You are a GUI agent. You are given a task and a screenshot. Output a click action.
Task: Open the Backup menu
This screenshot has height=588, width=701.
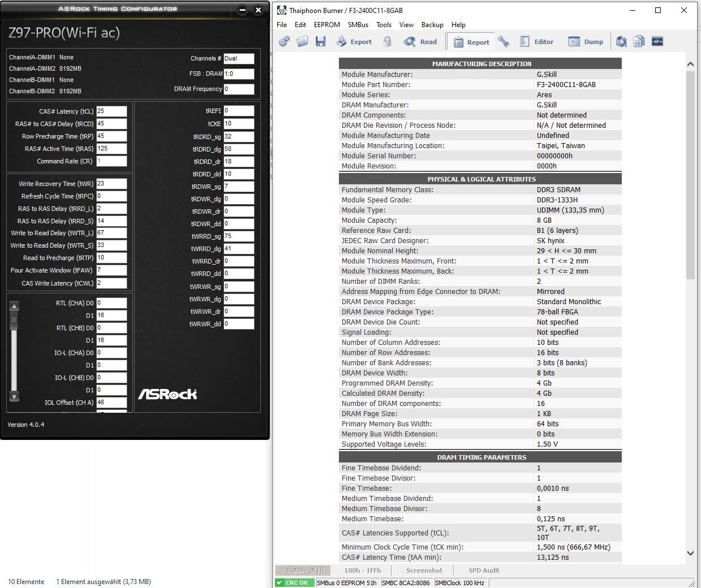point(432,25)
